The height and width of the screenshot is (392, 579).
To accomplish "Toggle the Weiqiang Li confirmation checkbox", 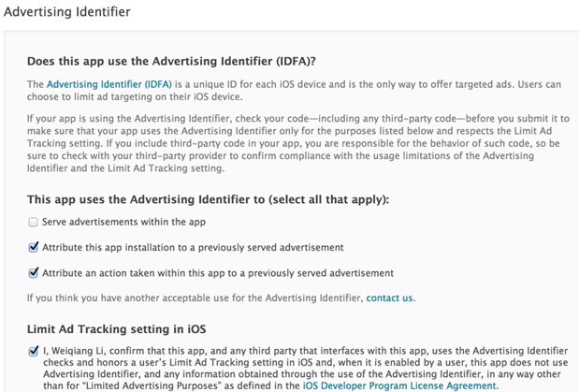I will [x=34, y=351].
